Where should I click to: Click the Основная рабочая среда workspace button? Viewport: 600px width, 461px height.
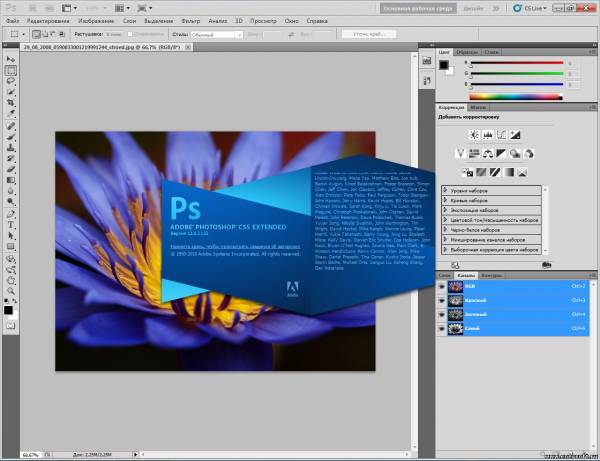[418, 8]
